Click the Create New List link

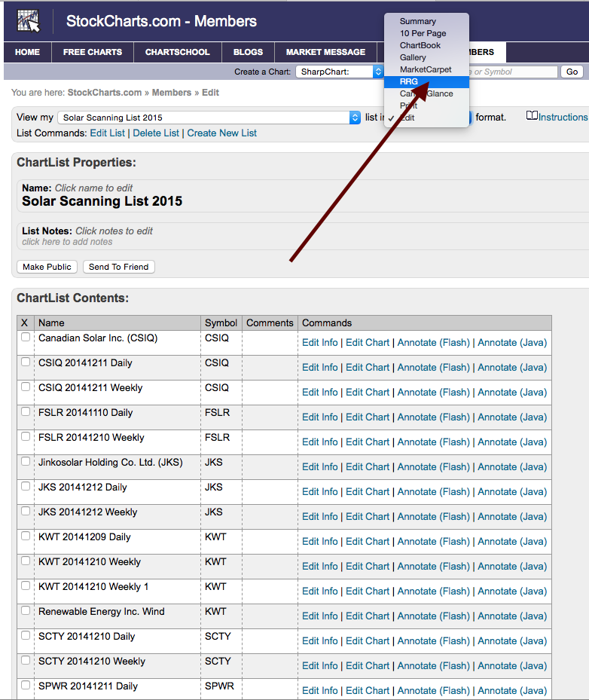pyautogui.click(x=221, y=133)
